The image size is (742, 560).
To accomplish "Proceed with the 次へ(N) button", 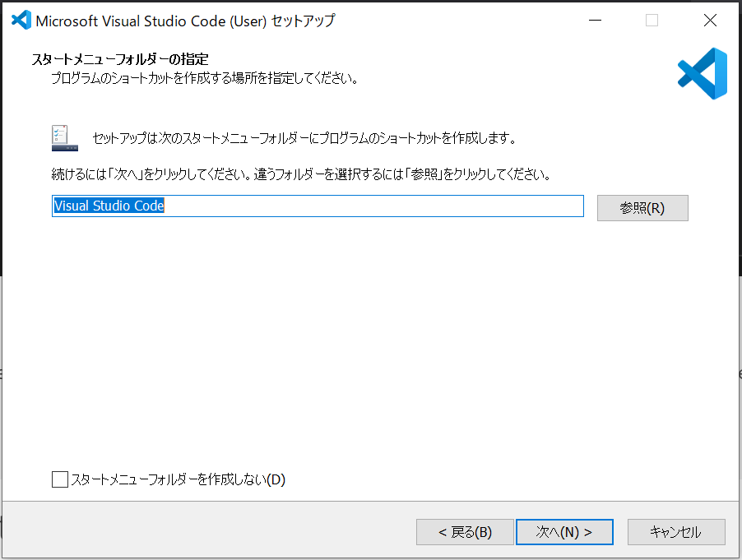I will pos(564,532).
